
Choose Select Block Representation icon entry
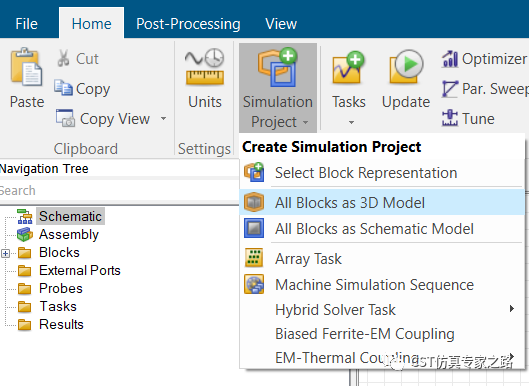pyautogui.click(x=254, y=172)
